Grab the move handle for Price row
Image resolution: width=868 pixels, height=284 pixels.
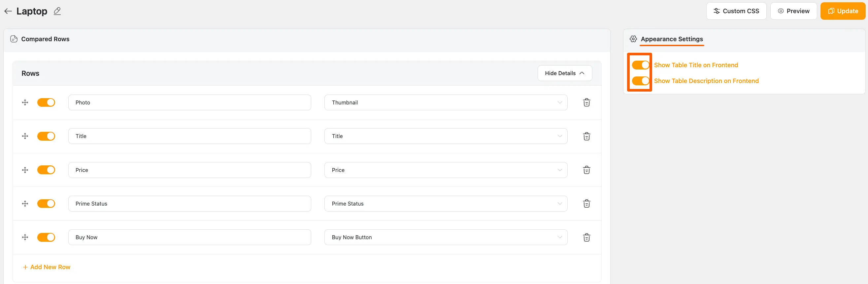[x=25, y=170]
